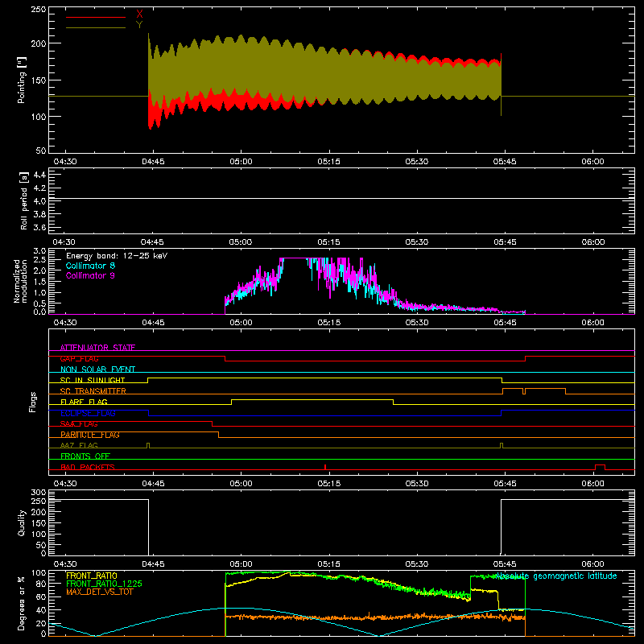Click the cyan "Collimator 8" legend entry
This screenshot has height=644, width=644.
90,266
